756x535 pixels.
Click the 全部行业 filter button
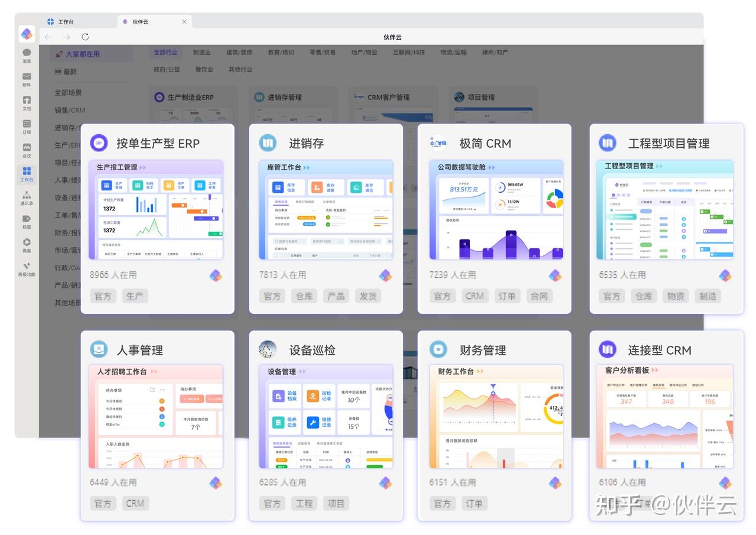pos(165,52)
